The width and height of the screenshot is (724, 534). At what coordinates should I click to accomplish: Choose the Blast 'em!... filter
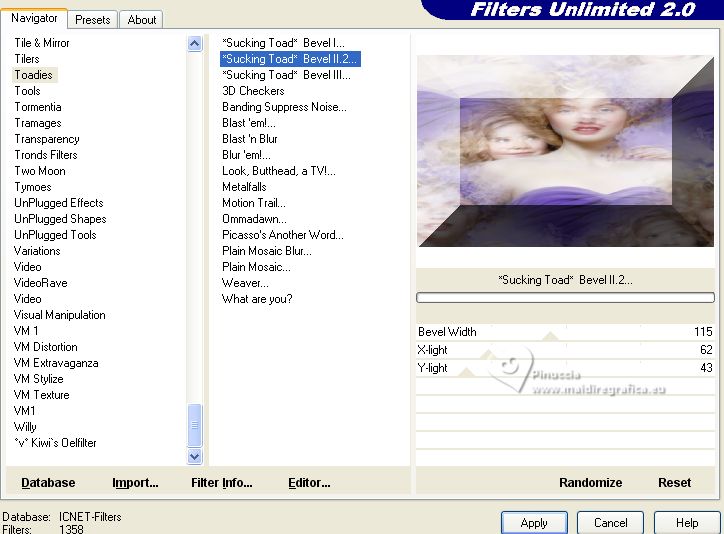tap(248, 123)
